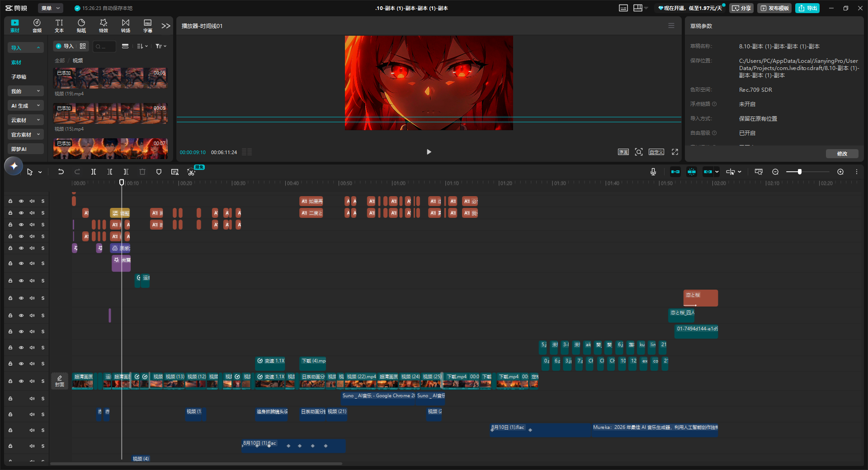The height and width of the screenshot is (470, 868).
Task: Add a marker with the shield icon
Action: coord(159,172)
